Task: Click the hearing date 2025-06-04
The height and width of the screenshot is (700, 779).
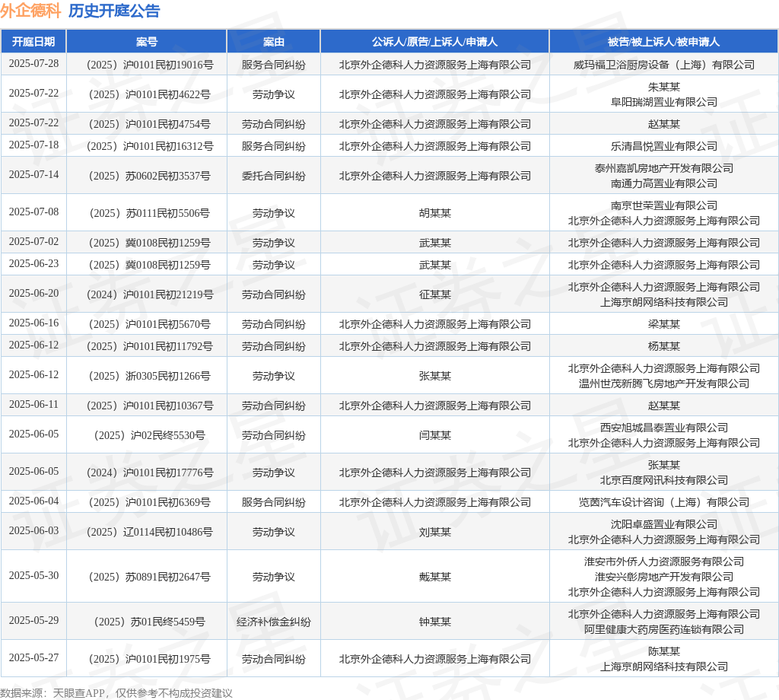Action: click(33, 501)
